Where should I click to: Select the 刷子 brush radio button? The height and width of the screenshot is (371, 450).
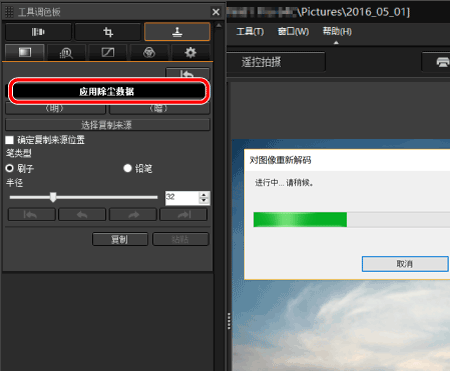click(9, 168)
